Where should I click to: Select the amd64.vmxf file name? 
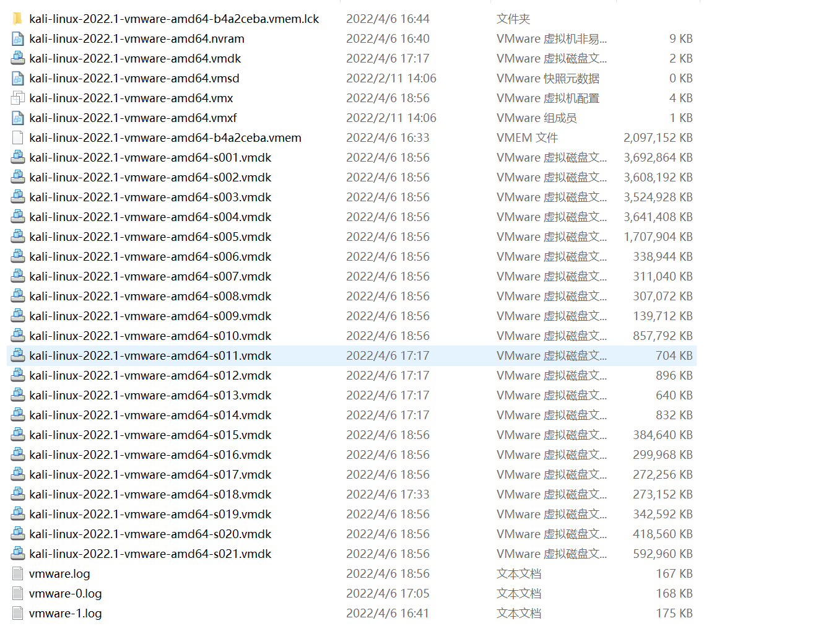coord(133,118)
